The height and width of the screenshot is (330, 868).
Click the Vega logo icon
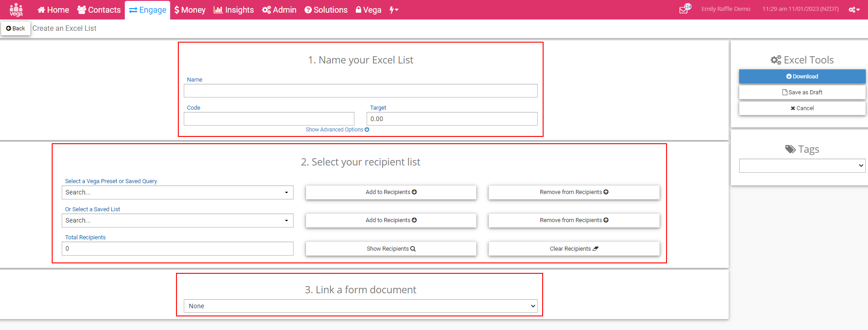tap(16, 10)
